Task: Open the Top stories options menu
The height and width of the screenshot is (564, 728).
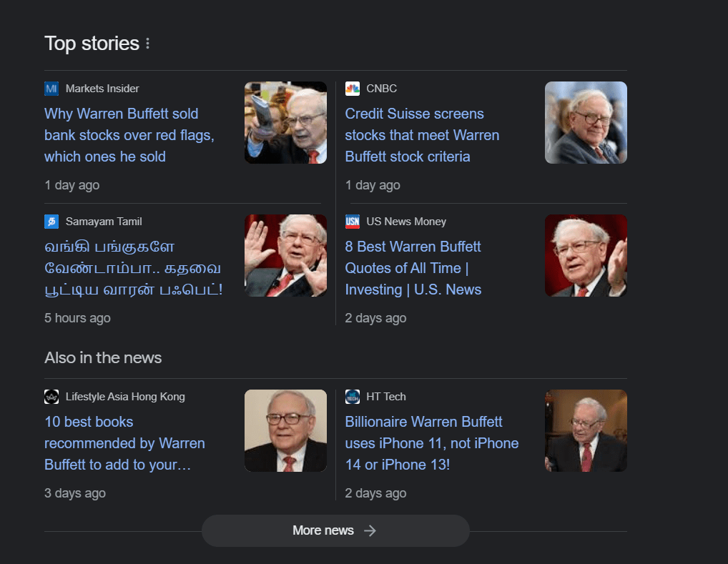Action: pyautogui.click(x=147, y=43)
